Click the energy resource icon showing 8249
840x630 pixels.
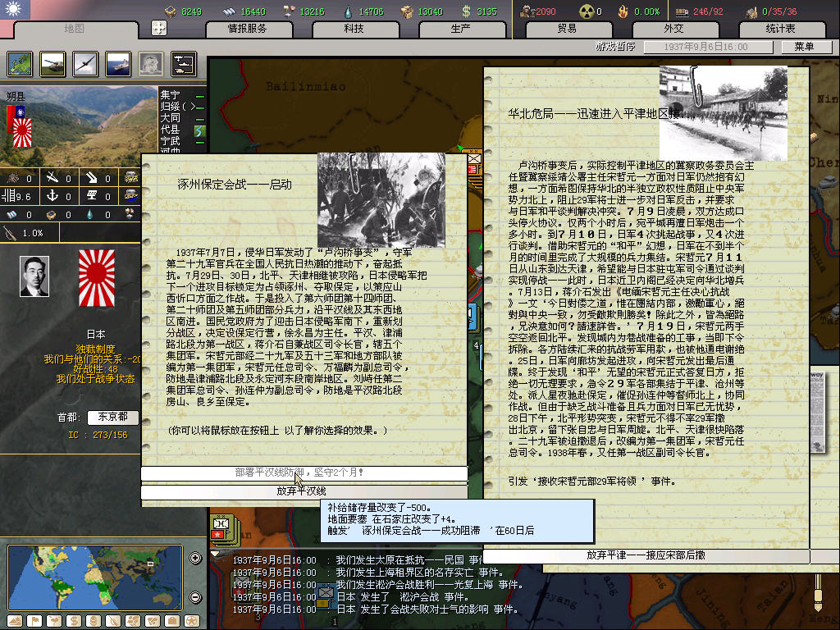[x=171, y=11]
